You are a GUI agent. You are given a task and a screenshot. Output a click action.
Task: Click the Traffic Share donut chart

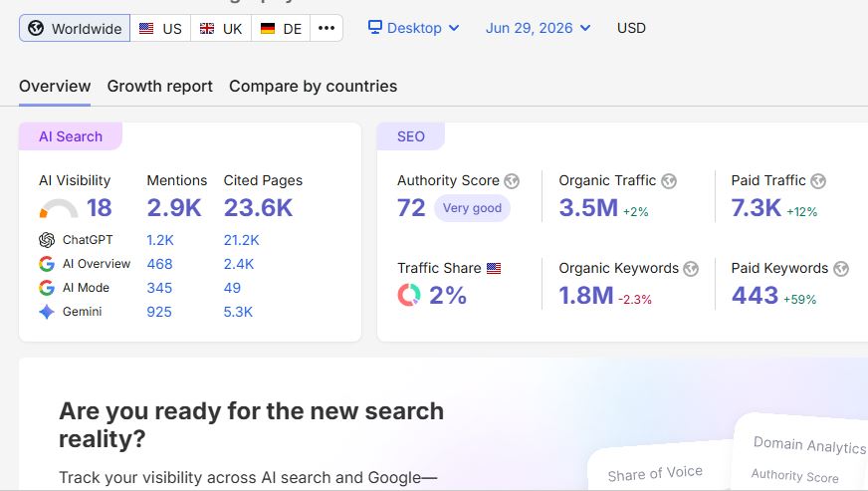[409, 295]
